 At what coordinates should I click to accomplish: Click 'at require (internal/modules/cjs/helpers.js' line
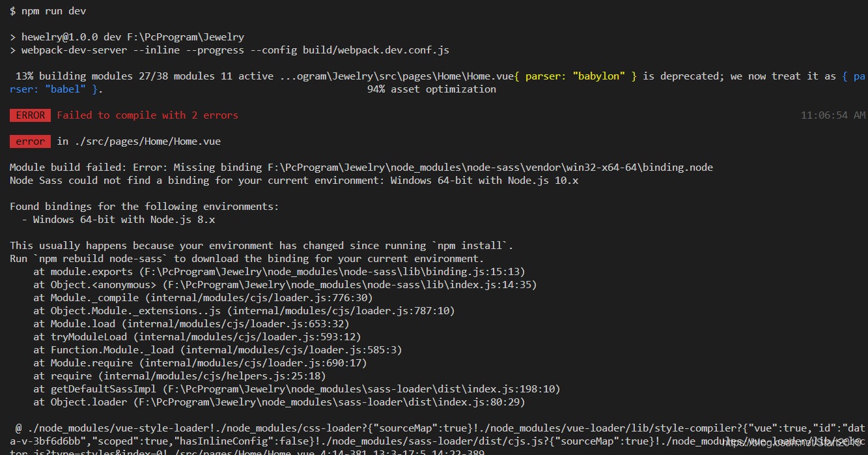click(180, 376)
